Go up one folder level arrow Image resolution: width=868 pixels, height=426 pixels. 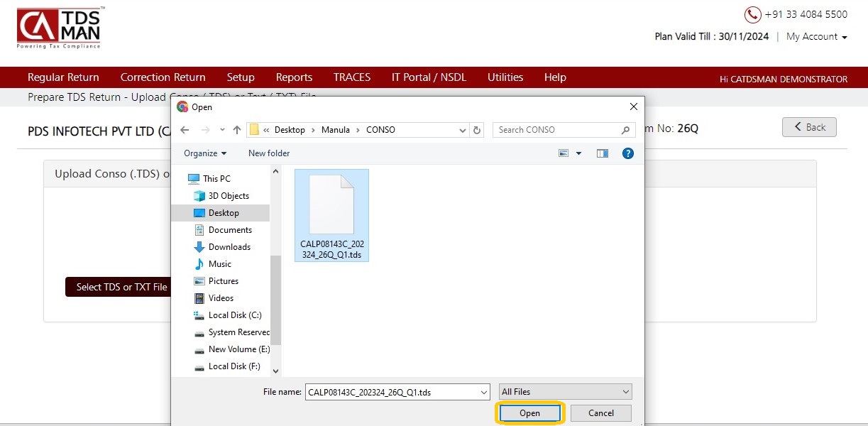click(x=237, y=130)
